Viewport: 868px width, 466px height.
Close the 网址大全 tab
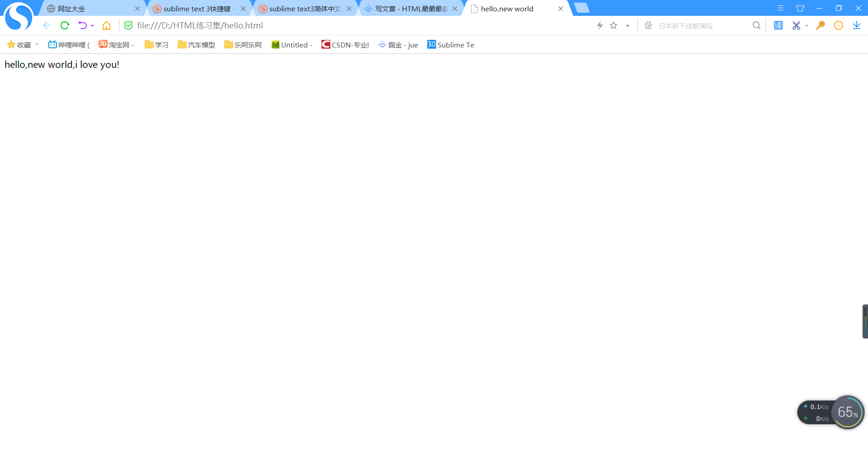coord(137,9)
